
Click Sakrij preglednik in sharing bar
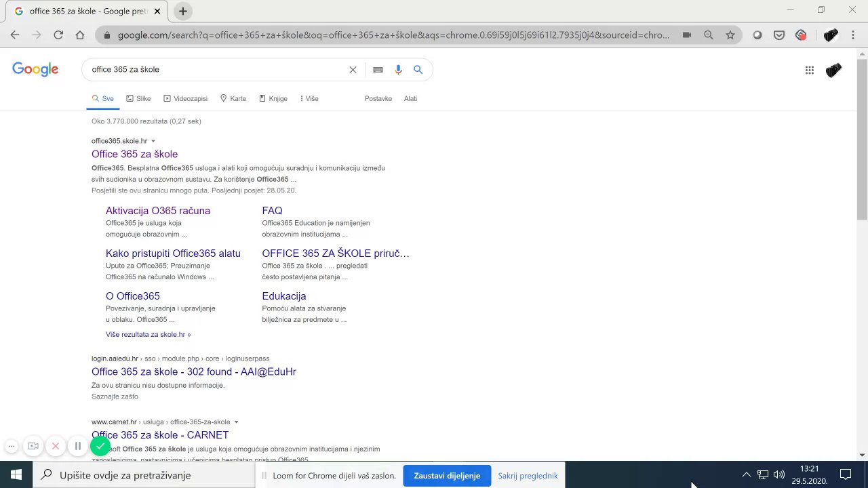tap(528, 476)
